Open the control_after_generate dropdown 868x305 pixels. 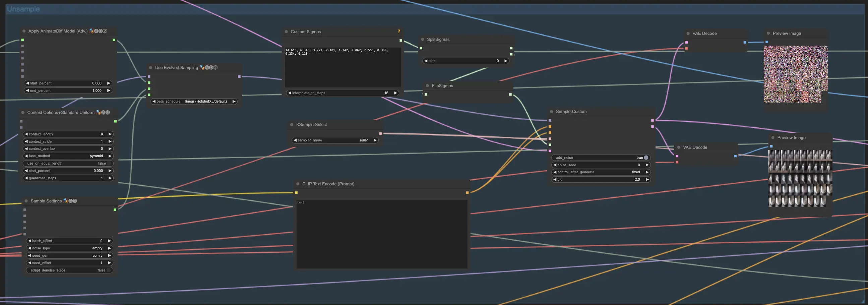(x=601, y=172)
